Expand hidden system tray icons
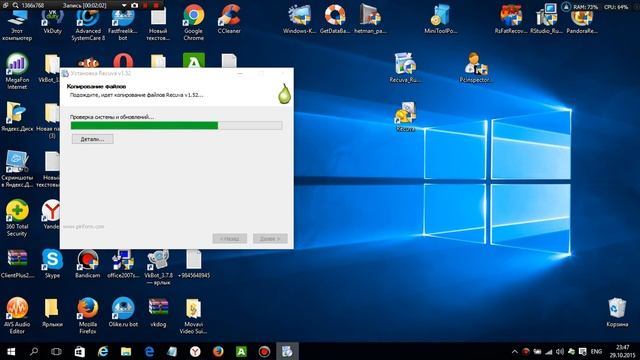This screenshot has width=640, height=360. tap(515, 351)
